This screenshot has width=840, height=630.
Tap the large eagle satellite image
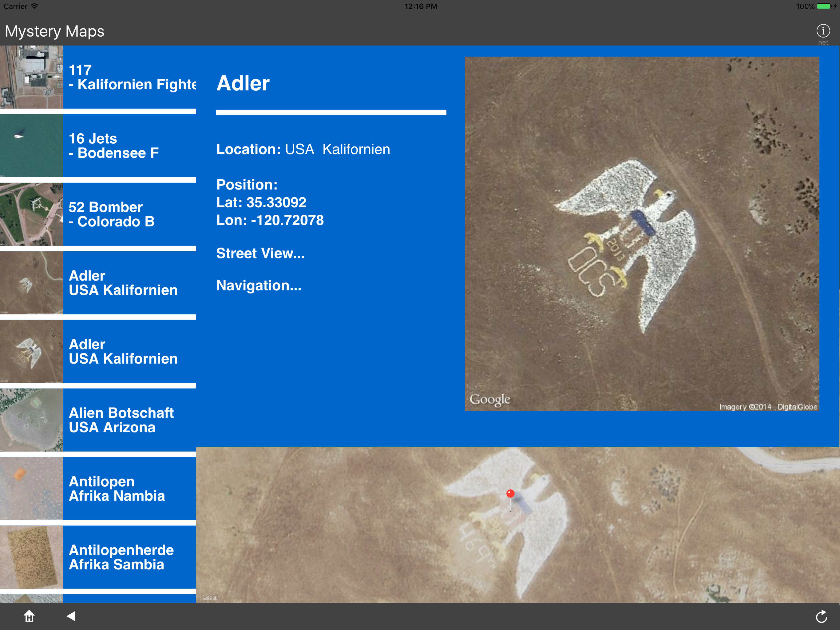click(x=642, y=234)
